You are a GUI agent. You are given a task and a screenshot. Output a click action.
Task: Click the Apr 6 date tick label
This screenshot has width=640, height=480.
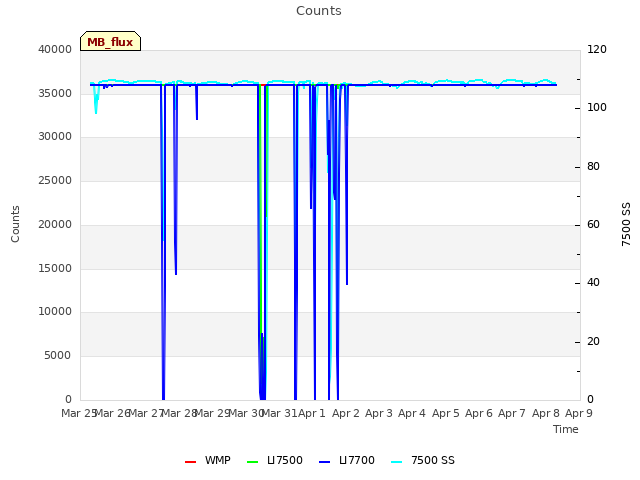479,413
